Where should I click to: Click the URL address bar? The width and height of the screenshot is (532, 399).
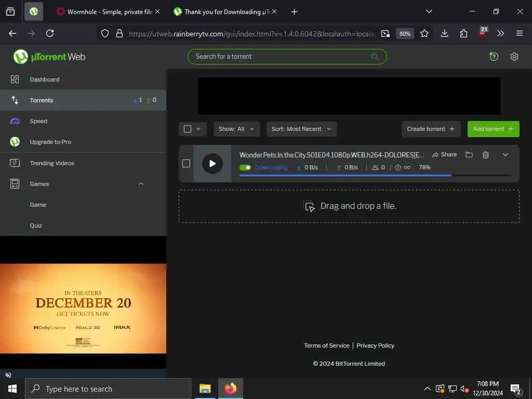click(x=252, y=34)
